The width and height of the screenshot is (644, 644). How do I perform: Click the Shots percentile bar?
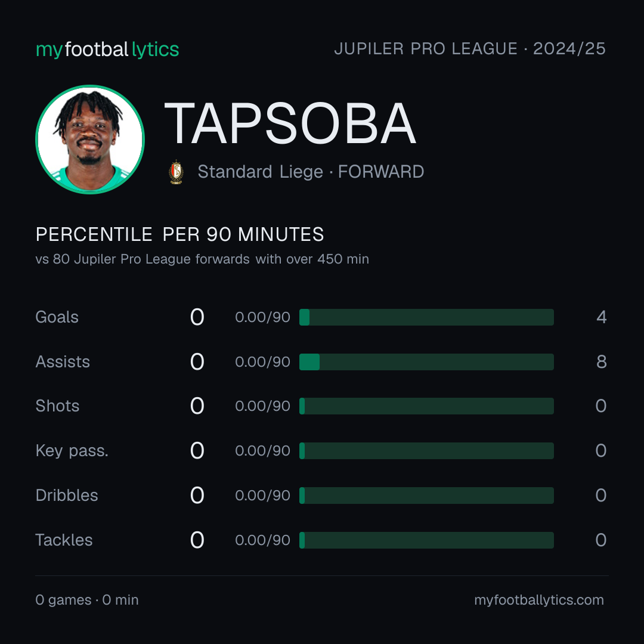pyautogui.click(x=426, y=406)
